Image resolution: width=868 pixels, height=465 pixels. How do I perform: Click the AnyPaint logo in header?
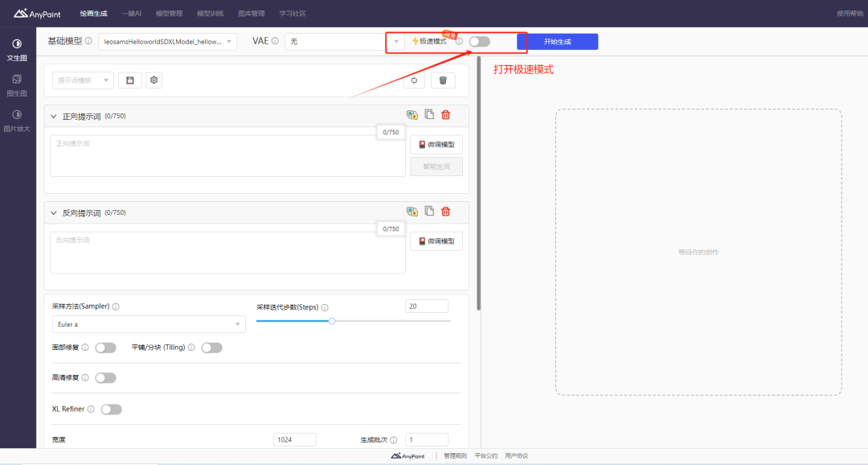click(37, 14)
